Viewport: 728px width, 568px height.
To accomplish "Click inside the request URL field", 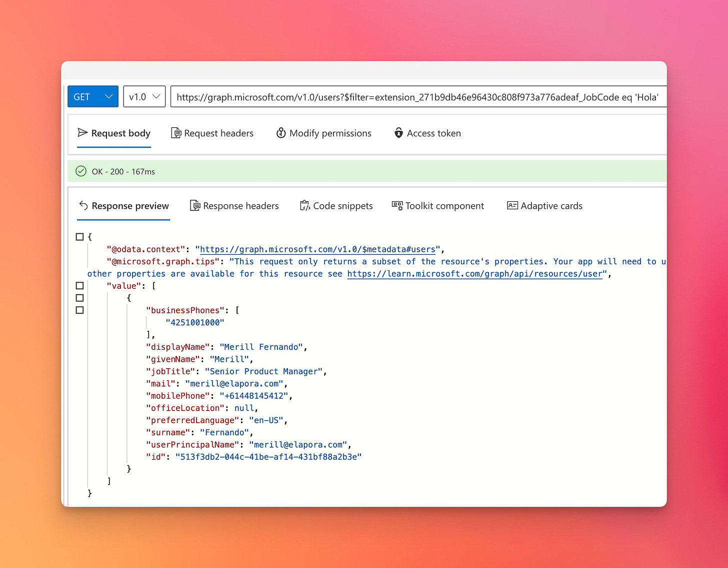I will click(415, 96).
